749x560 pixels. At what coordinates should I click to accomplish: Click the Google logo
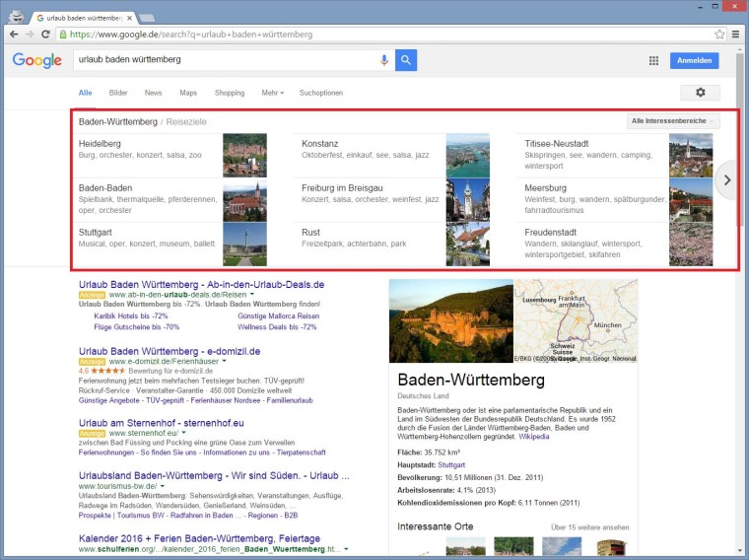tap(37, 60)
